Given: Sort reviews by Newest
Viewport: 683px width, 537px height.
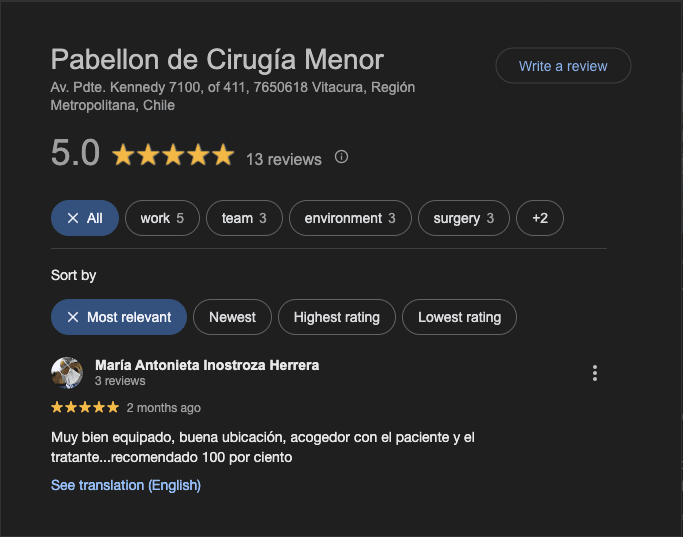Looking at the screenshot, I should [232, 317].
